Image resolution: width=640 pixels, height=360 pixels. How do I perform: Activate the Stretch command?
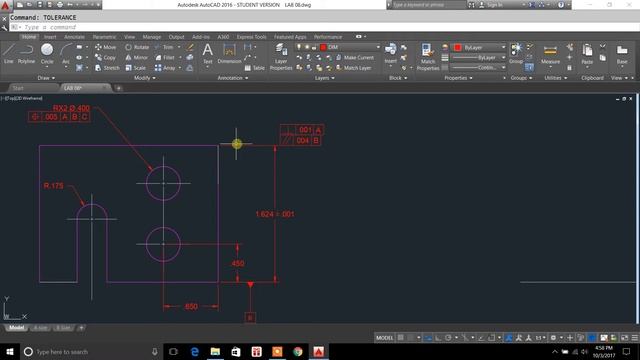(x=107, y=68)
